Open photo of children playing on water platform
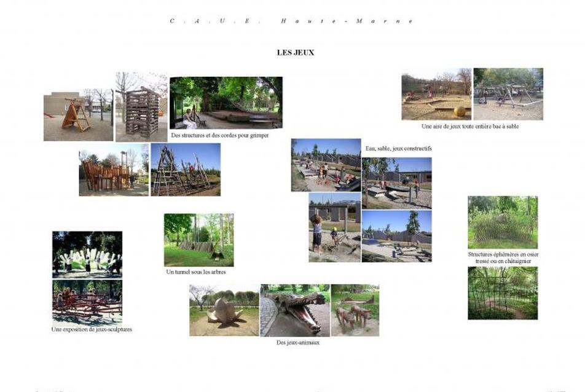 click(x=326, y=165)
